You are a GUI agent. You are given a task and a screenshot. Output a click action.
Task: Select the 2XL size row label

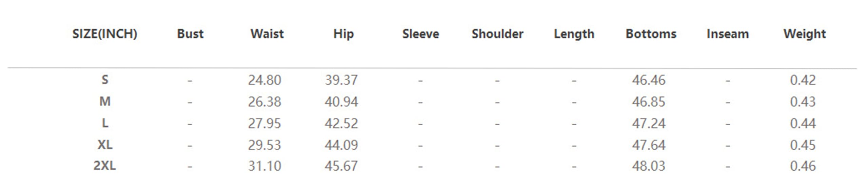pos(105,166)
